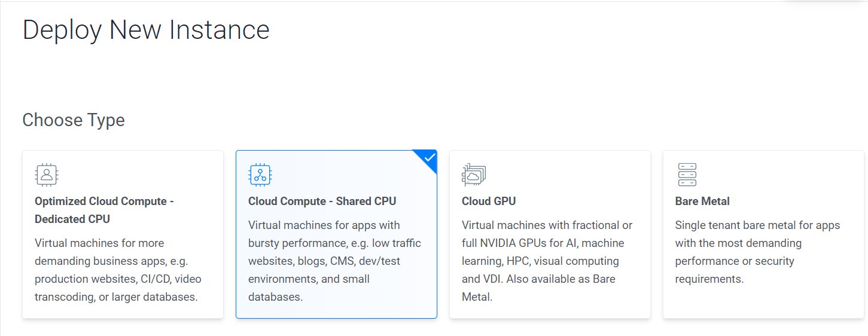The image size is (868, 336).
Task: Choose card describing bursty performance apps
Action: point(336,234)
